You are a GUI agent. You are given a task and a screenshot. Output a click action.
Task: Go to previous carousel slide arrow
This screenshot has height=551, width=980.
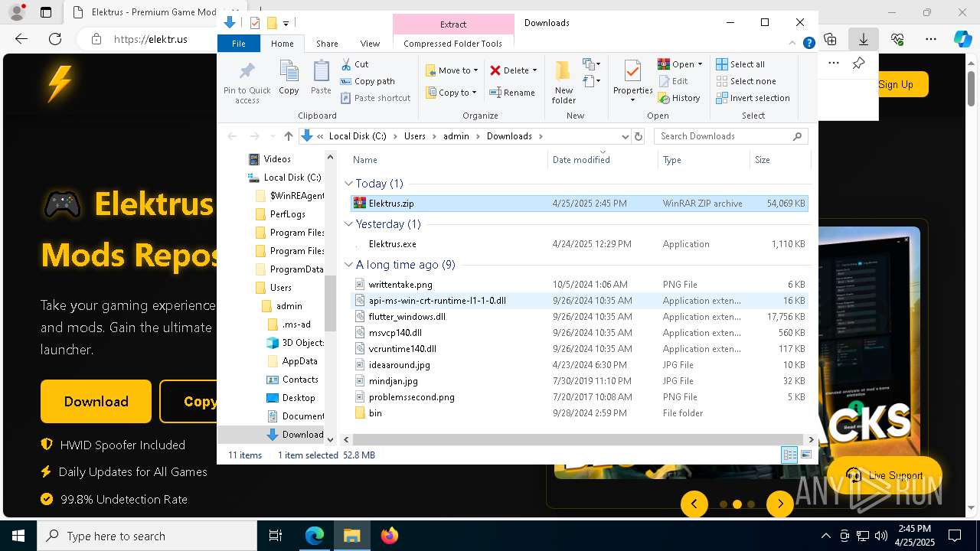(x=694, y=504)
